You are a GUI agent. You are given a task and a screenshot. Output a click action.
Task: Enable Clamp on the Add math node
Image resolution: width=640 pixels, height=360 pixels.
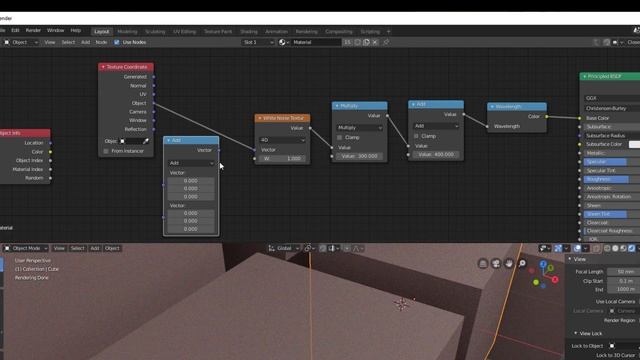pyautogui.click(x=416, y=136)
